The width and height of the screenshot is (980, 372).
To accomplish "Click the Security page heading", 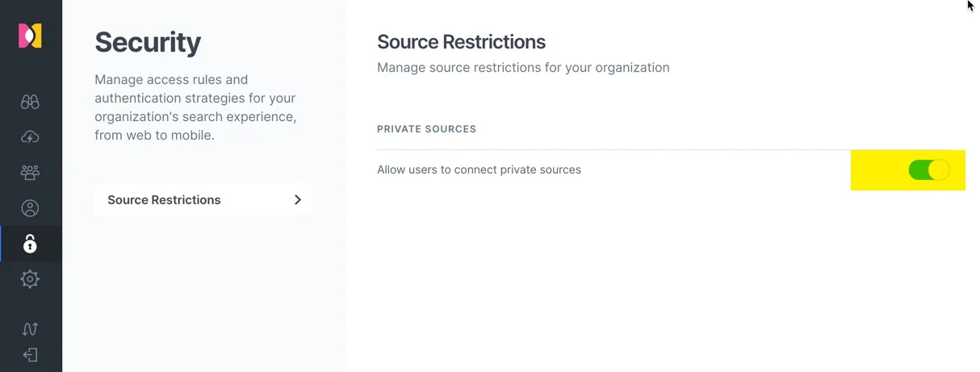I will (148, 42).
